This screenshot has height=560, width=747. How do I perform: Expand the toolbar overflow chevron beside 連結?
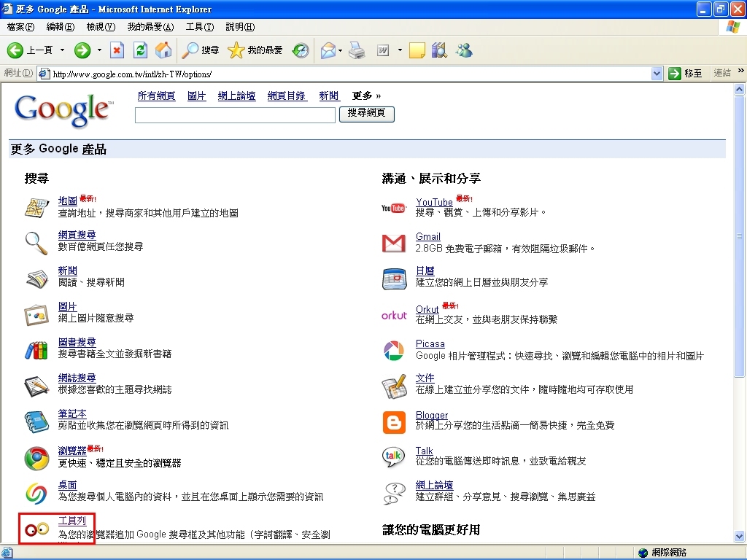[x=740, y=71]
